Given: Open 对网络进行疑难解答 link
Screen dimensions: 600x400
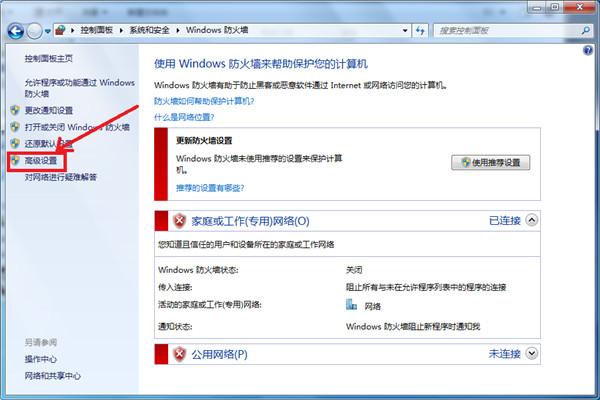Looking at the screenshot, I should pos(61,177).
